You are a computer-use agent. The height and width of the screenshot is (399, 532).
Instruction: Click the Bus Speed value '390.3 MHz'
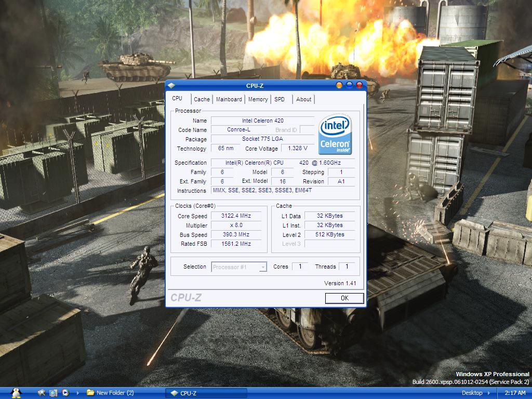coord(236,235)
